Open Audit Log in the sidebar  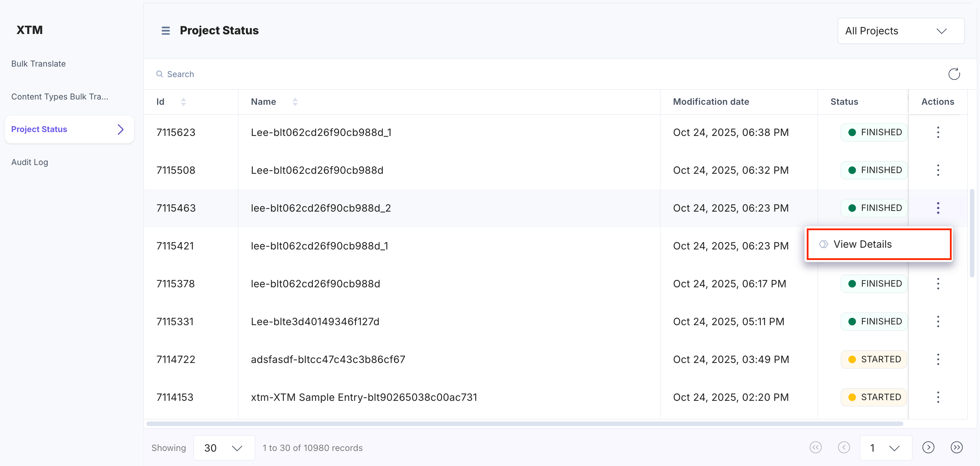[x=30, y=162]
